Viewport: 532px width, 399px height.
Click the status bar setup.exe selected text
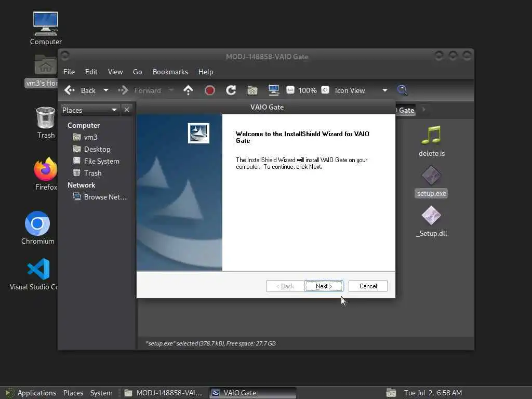tap(211, 343)
